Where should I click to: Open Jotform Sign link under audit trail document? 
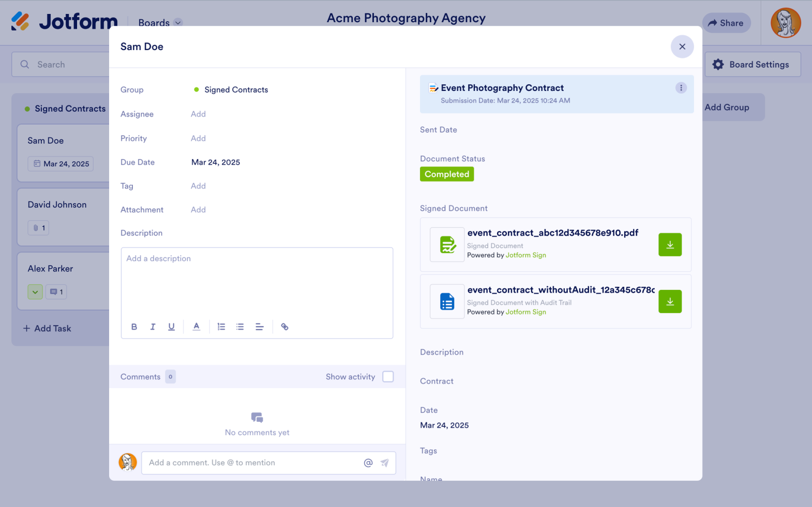click(x=526, y=312)
